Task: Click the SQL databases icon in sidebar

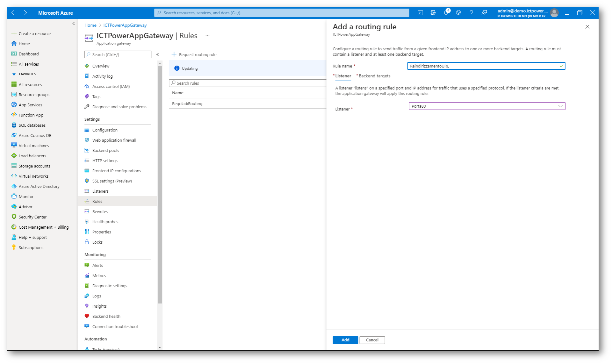Action: click(x=14, y=125)
